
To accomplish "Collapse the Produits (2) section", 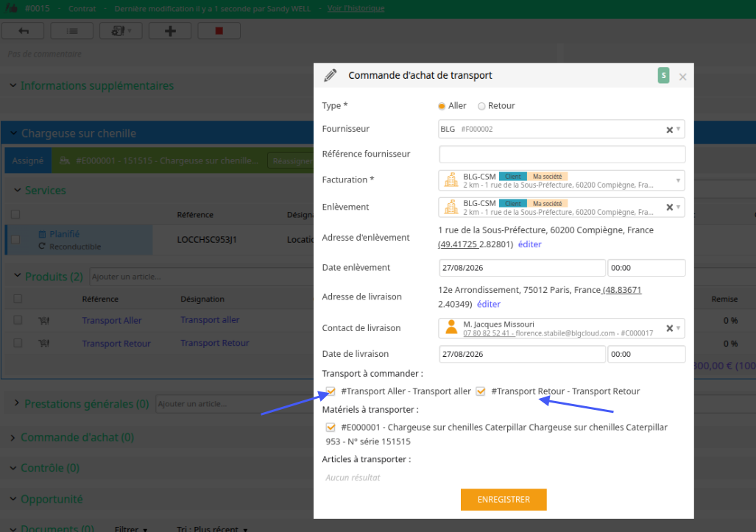I will point(18,276).
